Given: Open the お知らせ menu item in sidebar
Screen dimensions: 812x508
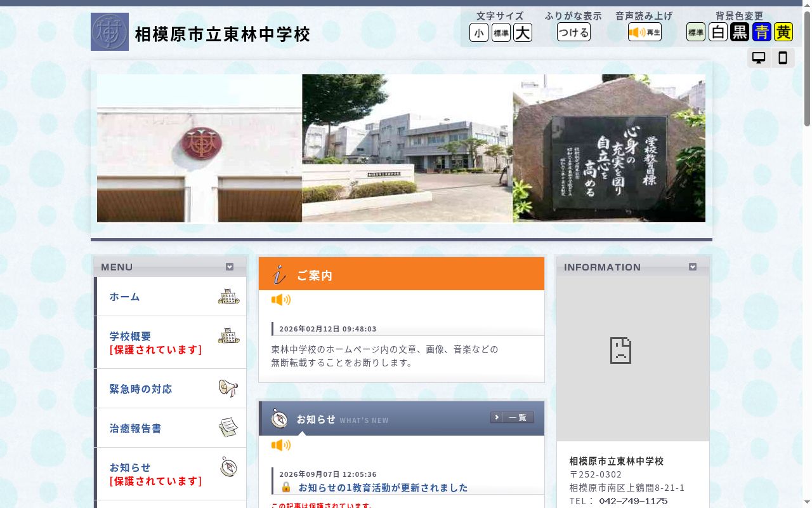Looking at the screenshot, I should 170,474.
